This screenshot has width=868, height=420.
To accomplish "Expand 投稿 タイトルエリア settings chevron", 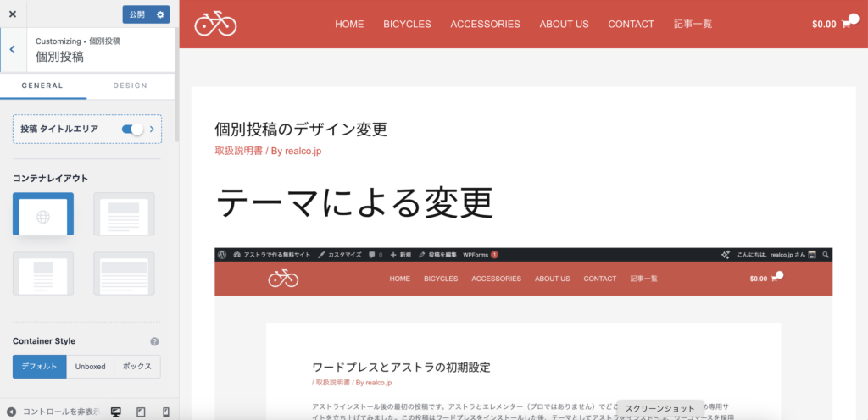I will [x=152, y=130].
